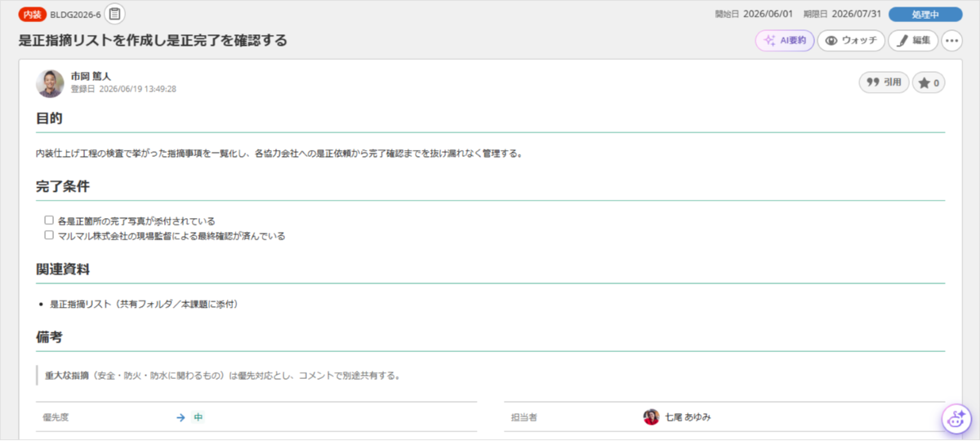The height and width of the screenshot is (441, 980).
Task: Star this issue with the star button
Action: pos(929,82)
